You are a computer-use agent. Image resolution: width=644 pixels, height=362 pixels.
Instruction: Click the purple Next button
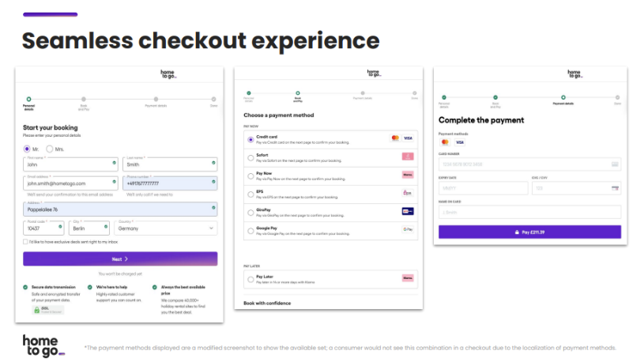pyautogui.click(x=120, y=259)
